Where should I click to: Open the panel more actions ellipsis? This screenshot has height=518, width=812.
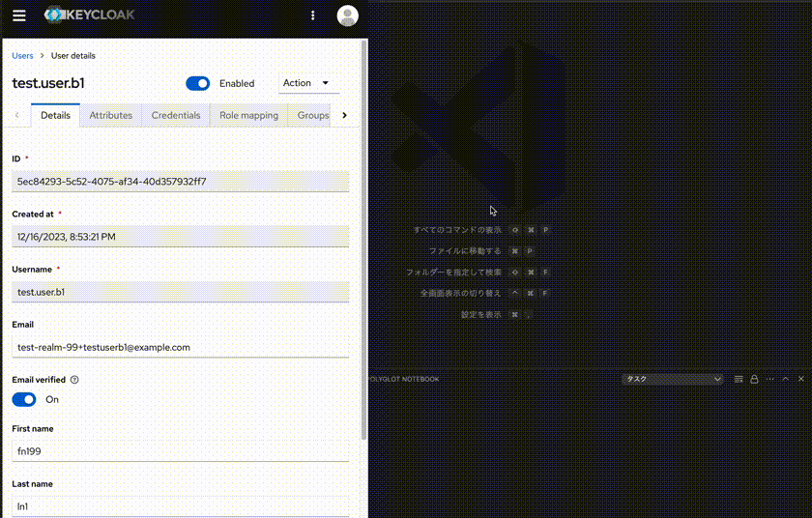pos(770,379)
